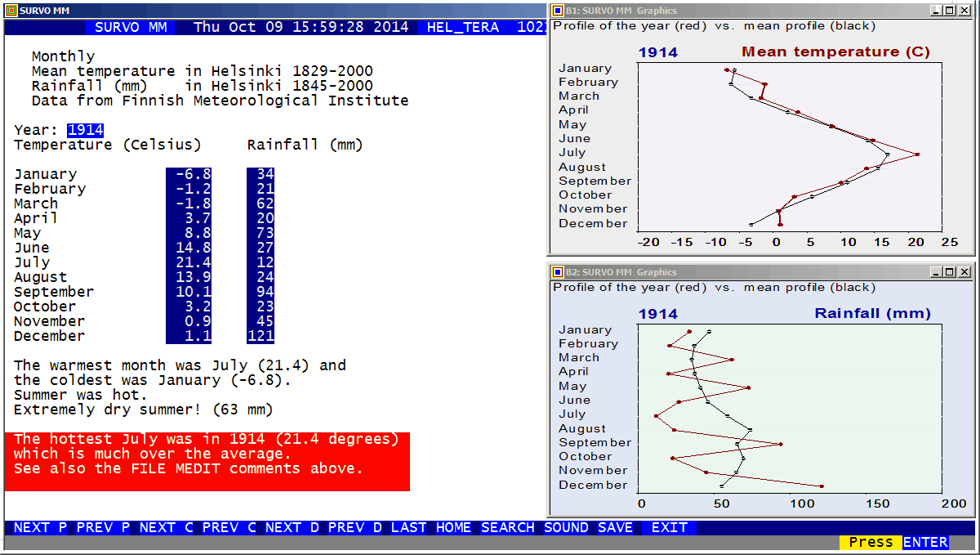Close the B2 Graphics window
980x555 pixels.
(964, 272)
